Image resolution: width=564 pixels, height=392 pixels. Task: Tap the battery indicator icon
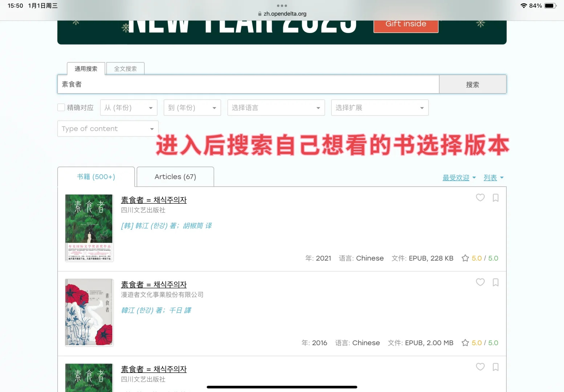[x=550, y=5]
